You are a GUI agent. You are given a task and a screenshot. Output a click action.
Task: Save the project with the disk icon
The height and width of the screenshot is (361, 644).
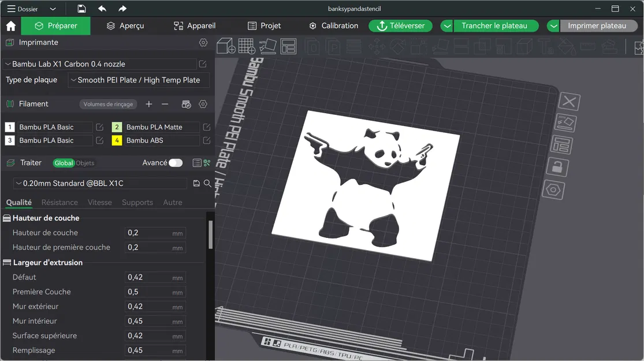(x=81, y=9)
